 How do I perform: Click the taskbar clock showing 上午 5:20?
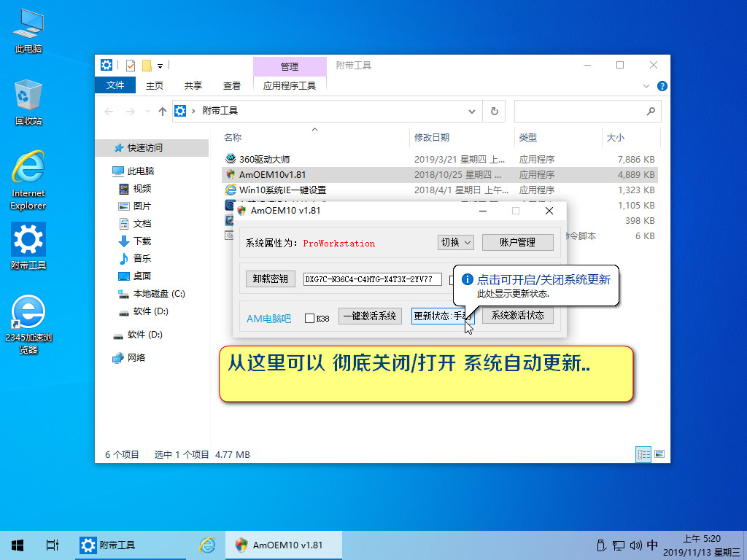702,545
